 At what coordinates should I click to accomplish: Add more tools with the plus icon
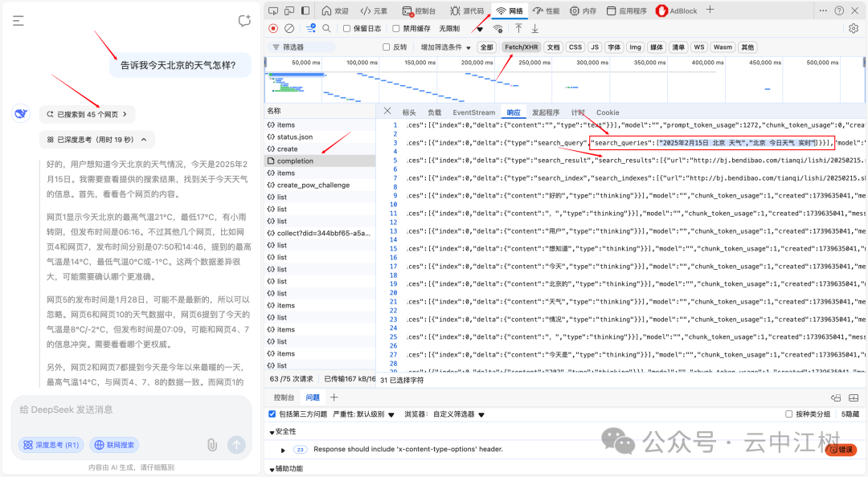tap(710, 10)
